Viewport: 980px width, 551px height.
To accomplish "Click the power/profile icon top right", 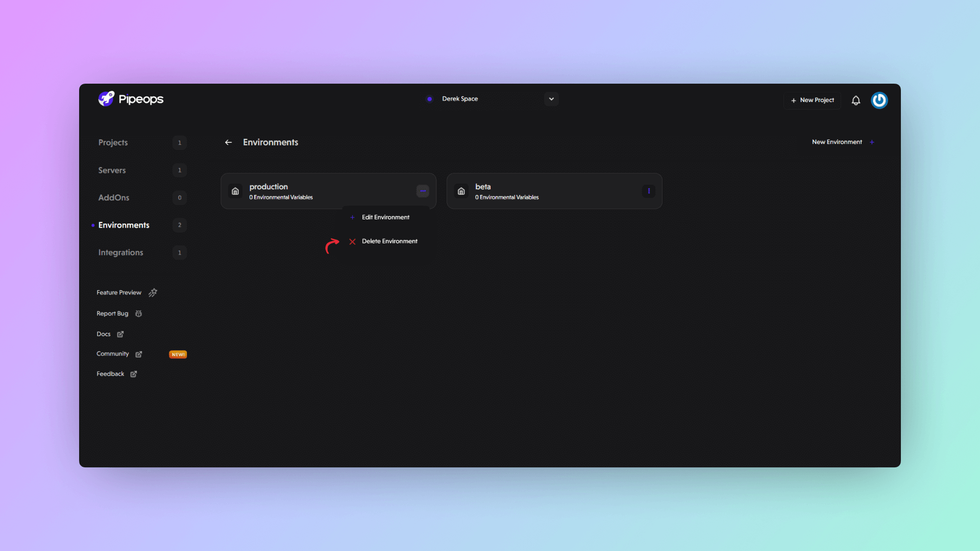I will point(879,99).
